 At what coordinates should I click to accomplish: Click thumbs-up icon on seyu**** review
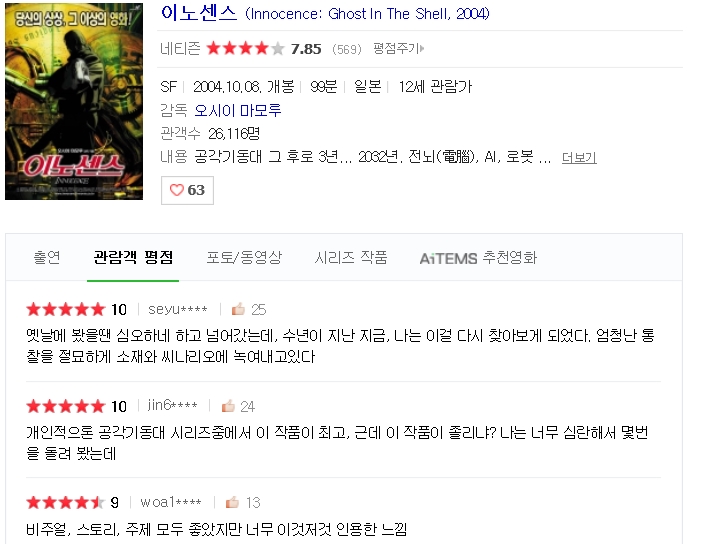[238, 309]
